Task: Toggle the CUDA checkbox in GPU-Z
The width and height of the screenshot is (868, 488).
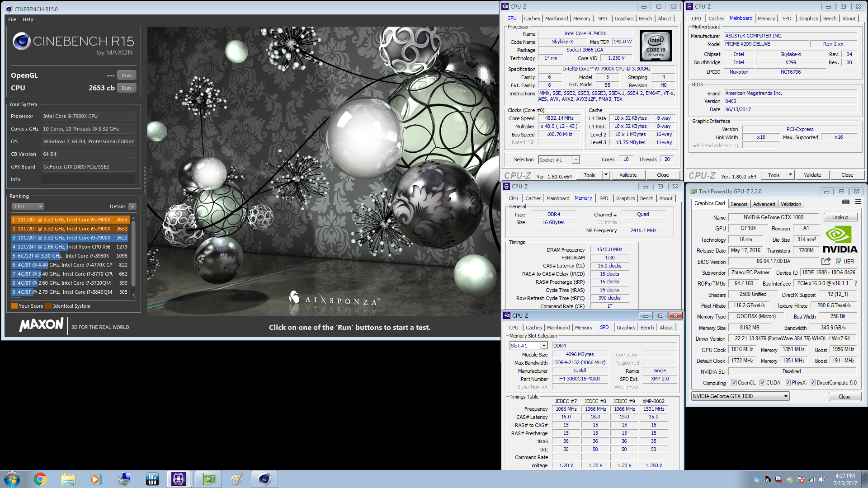Action: (x=762, y=383)
